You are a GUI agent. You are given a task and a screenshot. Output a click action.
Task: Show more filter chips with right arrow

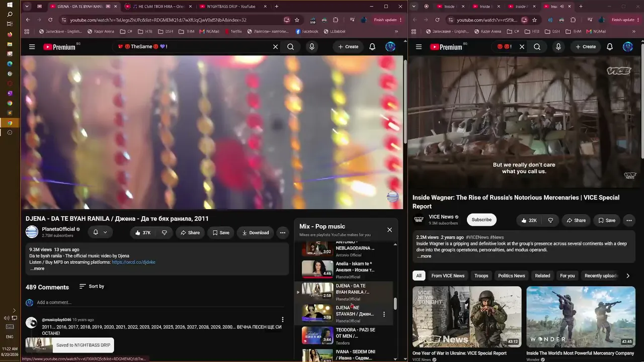(628, 276)
